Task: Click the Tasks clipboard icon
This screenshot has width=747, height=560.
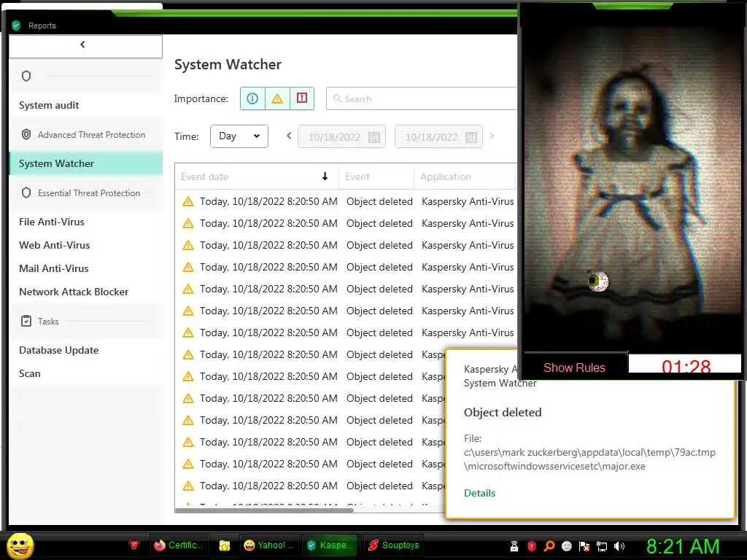Action: click(x=26, y=322)
